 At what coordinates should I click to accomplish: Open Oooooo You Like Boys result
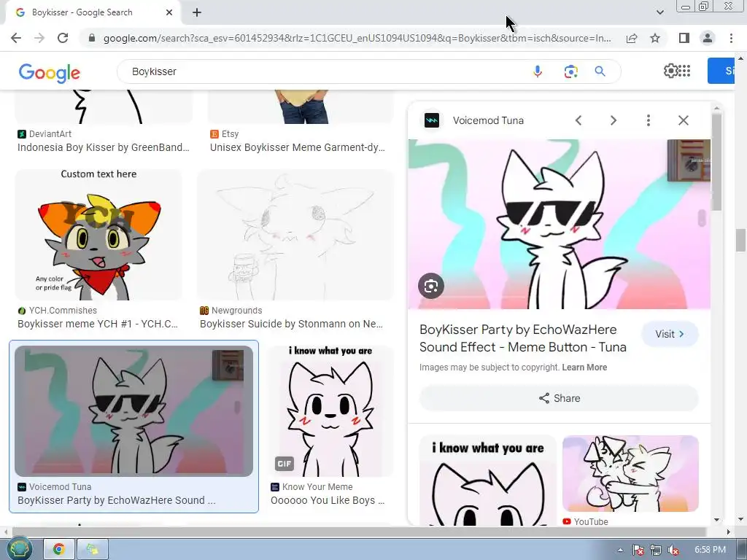[x=328, y=500]
